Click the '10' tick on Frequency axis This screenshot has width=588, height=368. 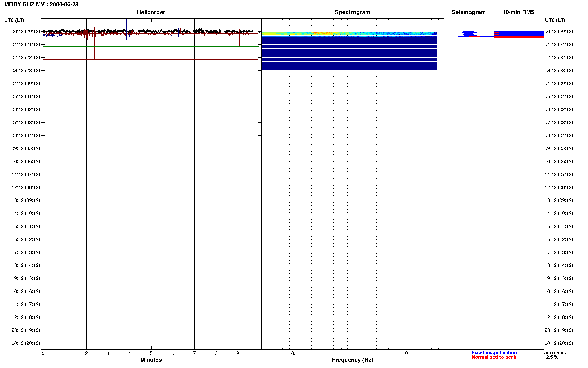tap(405, 353)
